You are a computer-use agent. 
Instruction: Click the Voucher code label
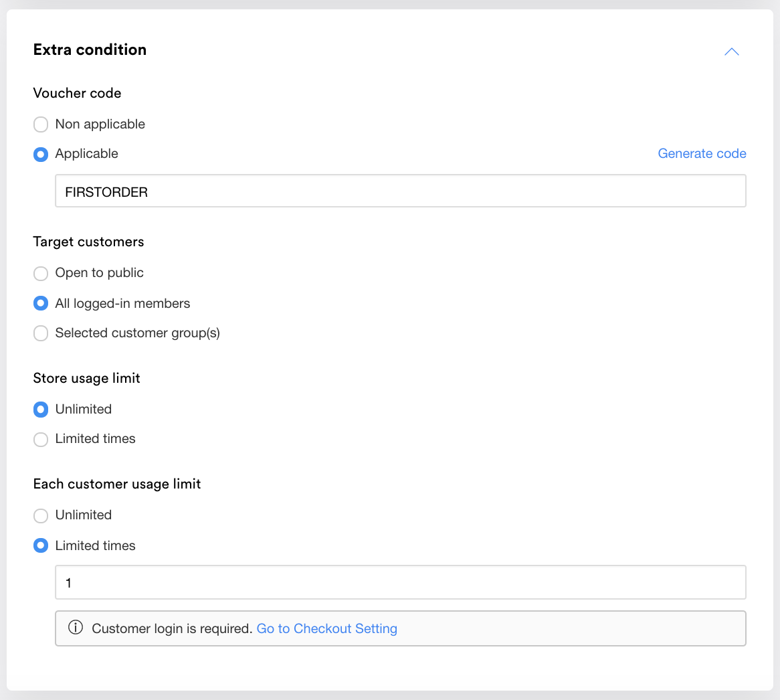click(x=77, y=93)
